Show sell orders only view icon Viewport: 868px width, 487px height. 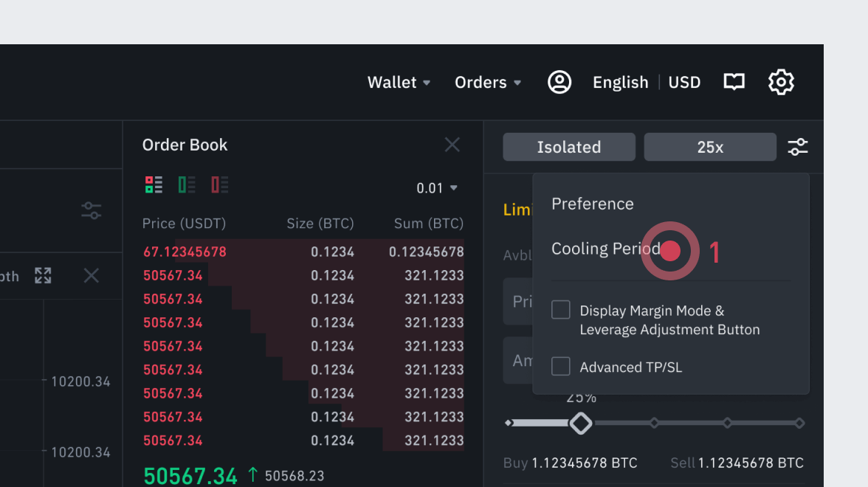[x=220, y=184]
